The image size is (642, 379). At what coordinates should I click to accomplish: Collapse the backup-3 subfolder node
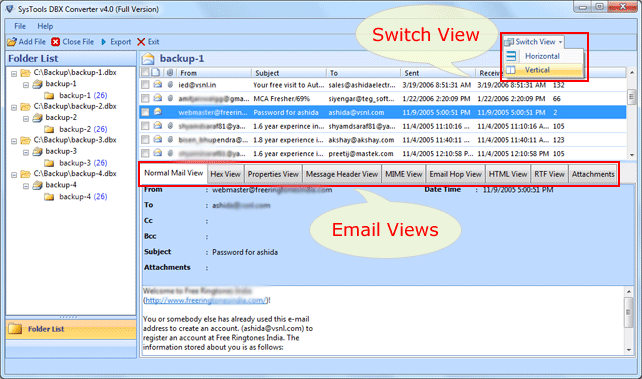tap(26, 152)
